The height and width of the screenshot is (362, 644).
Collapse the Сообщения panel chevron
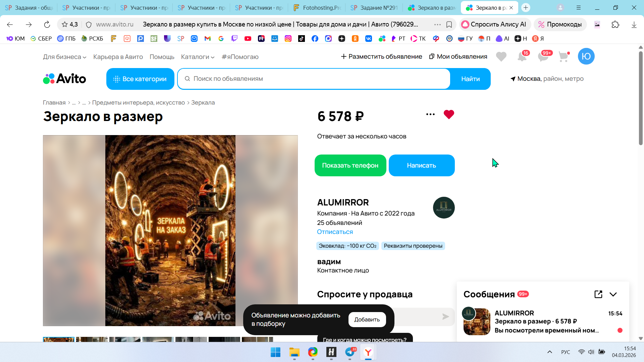point(613,294)
